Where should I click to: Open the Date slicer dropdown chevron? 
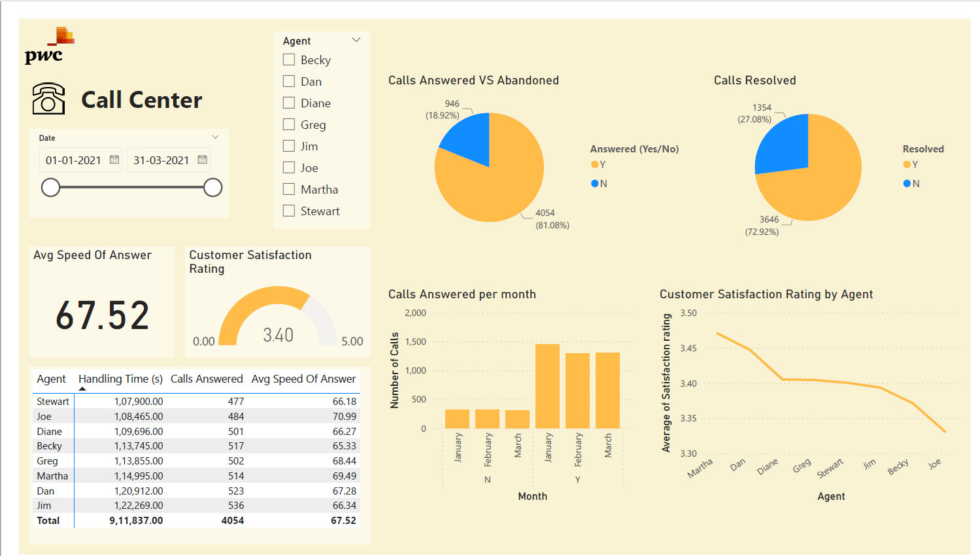point(216,136)
